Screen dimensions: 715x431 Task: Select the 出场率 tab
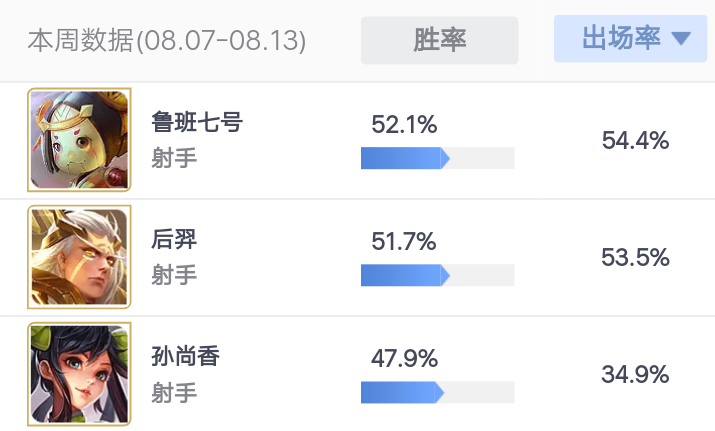coord(622,39)
